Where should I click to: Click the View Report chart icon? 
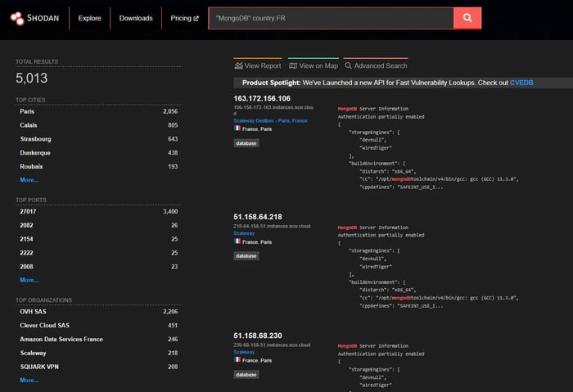[x=239, y=65]
